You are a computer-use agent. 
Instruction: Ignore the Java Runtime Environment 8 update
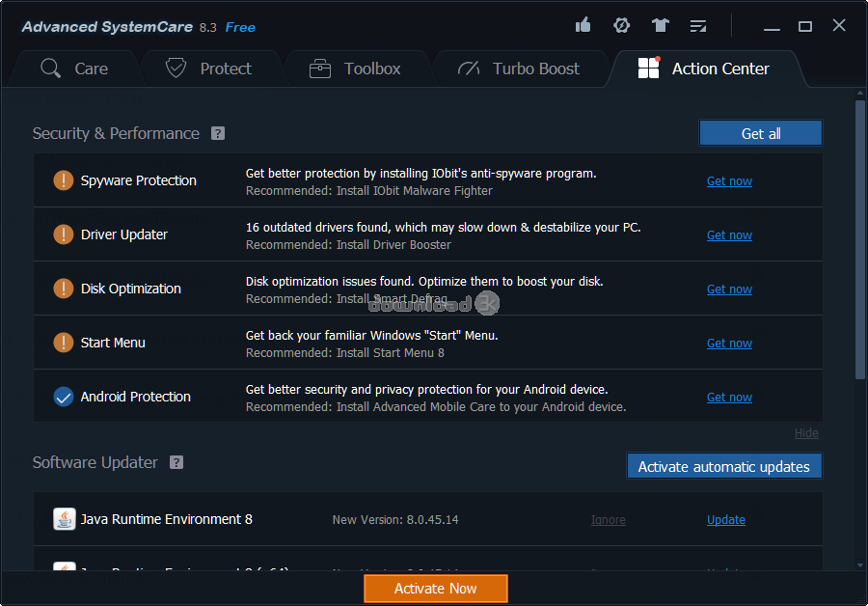pyautogui.click(x=609, y=519)
